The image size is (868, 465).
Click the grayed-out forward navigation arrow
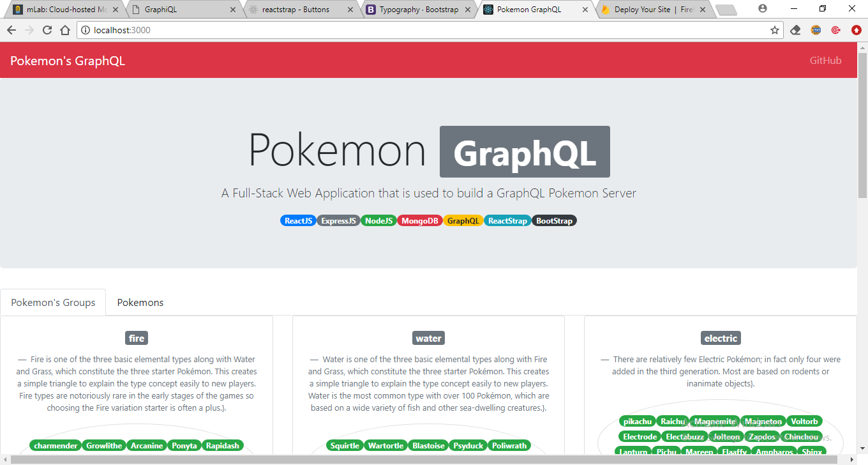pos(29,29)
